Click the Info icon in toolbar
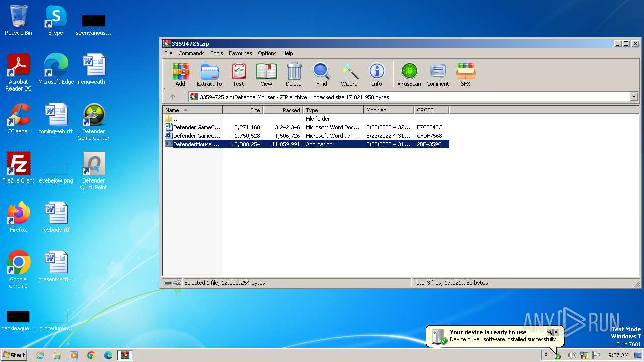The width and height of the screenshot is (644, 362). 377,74
